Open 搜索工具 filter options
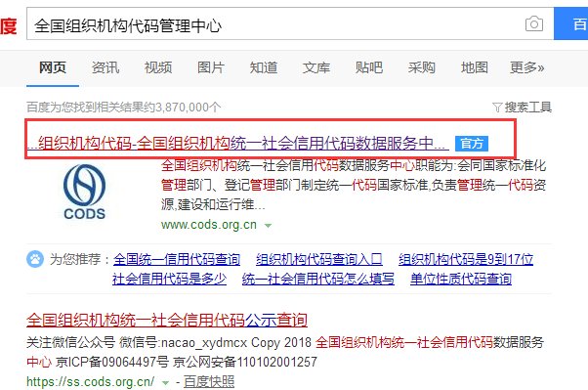 point(528,108)
